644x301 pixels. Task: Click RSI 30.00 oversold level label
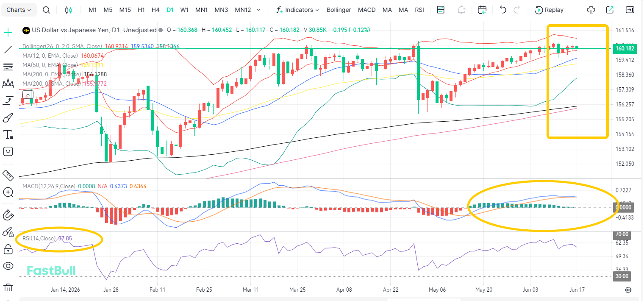[x=622, y=276]
